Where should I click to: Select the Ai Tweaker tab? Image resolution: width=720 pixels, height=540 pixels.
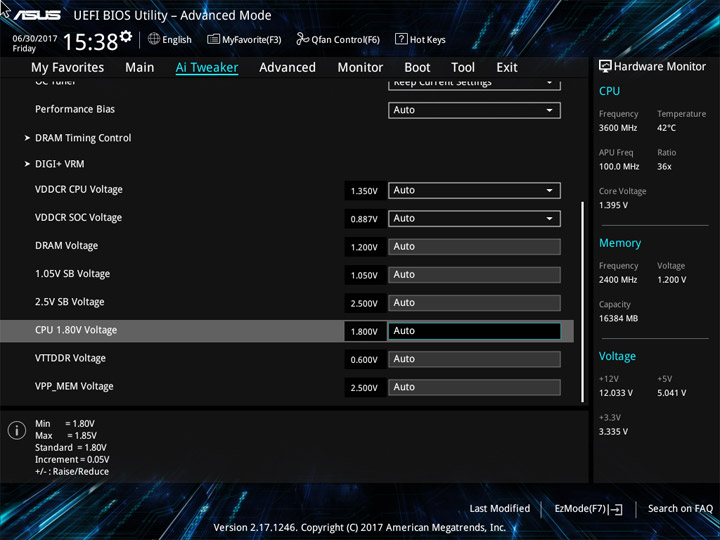tap(207, 68)
